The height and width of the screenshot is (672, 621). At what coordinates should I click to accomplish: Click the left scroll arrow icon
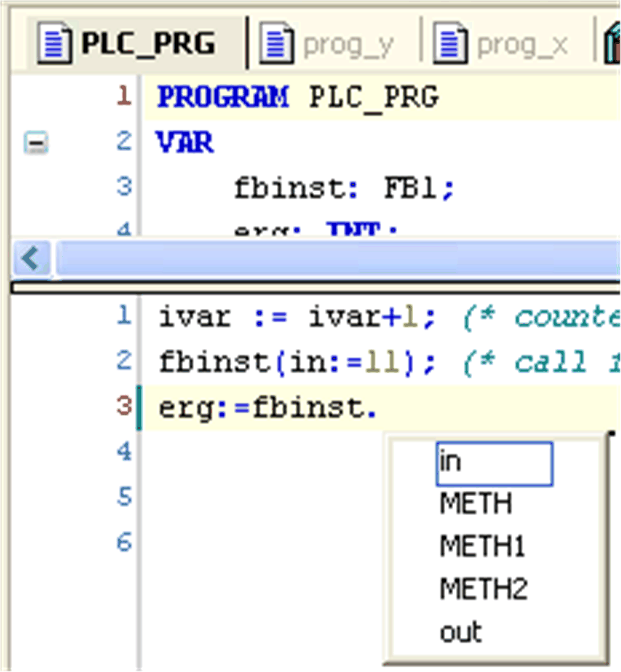[x=31, y=257]
